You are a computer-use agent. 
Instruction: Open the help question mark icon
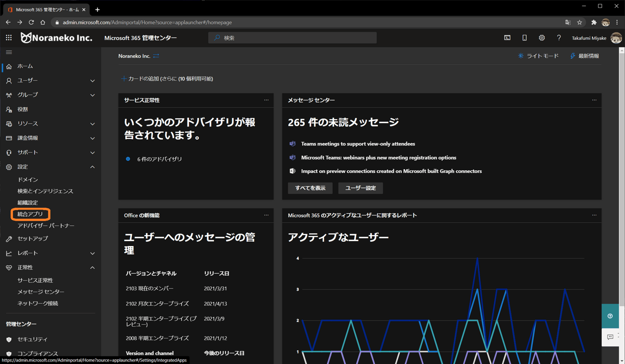click(x=559, y=38)
